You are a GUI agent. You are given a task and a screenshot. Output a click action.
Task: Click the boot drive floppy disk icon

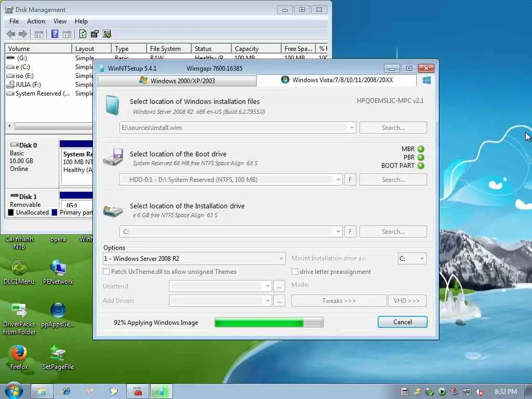coord(113,157)
